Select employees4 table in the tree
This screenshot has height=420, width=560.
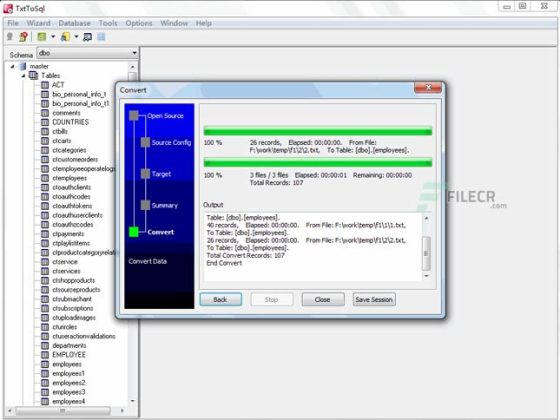tap(69, 401)
